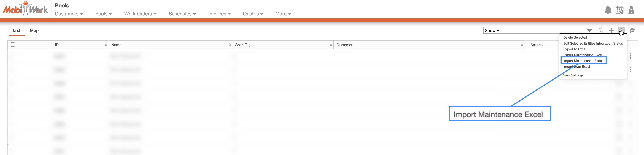The width and height of the screenshot is (644, 155).
Task: Open the graduation cap help icon
Action: (x=632, y=30)
